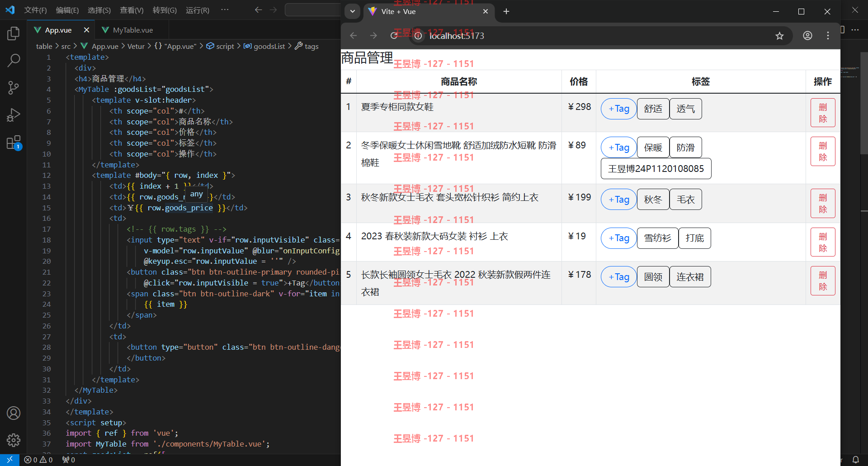
Task: Close the Vite + Vue browser tab
Action: point(486,12)
